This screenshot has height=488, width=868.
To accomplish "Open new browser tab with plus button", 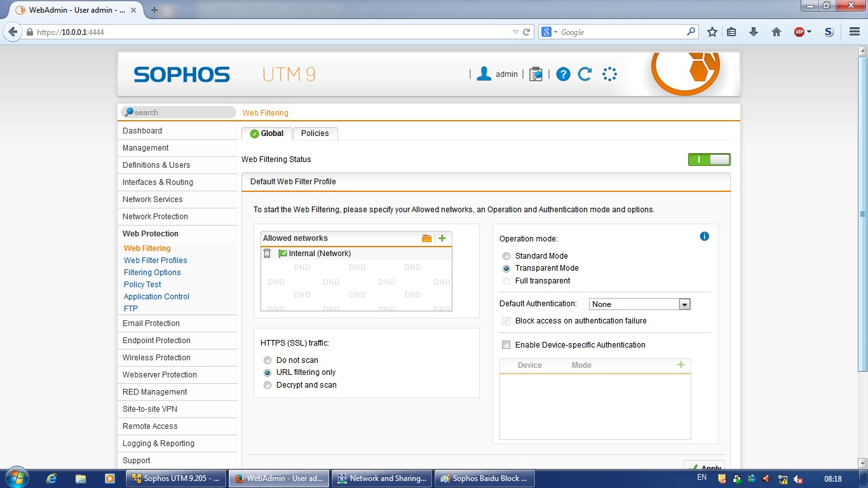I will [x=154, y=10].
